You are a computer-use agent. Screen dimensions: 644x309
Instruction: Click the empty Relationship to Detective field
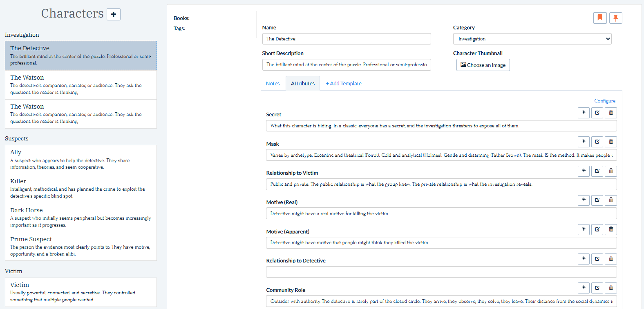click(441, 272)
